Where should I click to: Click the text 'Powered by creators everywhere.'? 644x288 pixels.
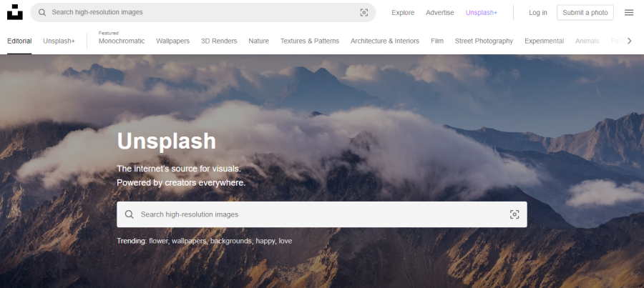[x=181, y=182]
